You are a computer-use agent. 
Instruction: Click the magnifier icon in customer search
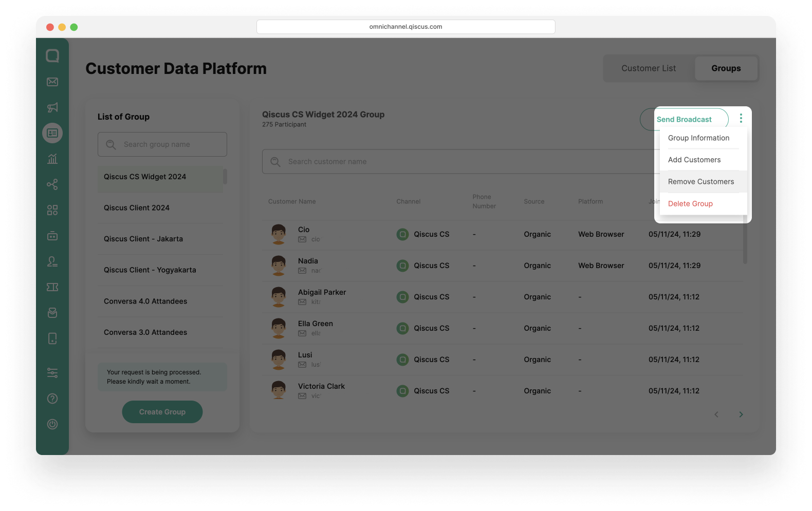click(x=275, y=162)
